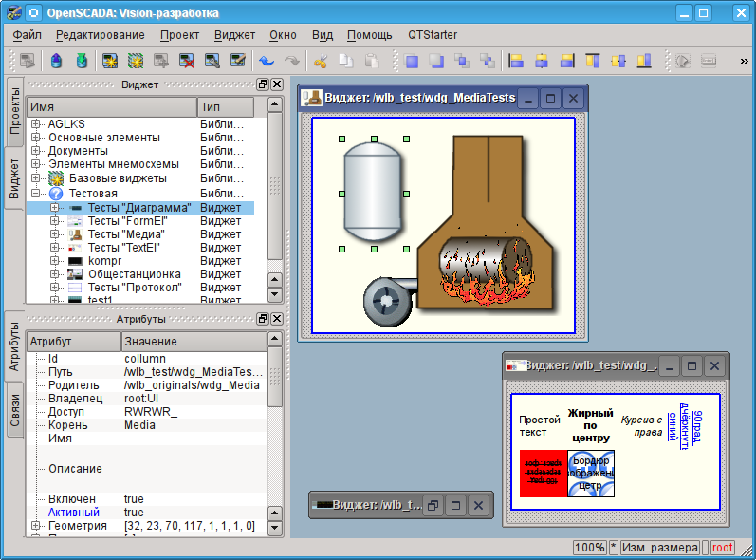The image size is (756, 560).
Task: Click the toolbar overflow chevron
Action: (744, 61)
